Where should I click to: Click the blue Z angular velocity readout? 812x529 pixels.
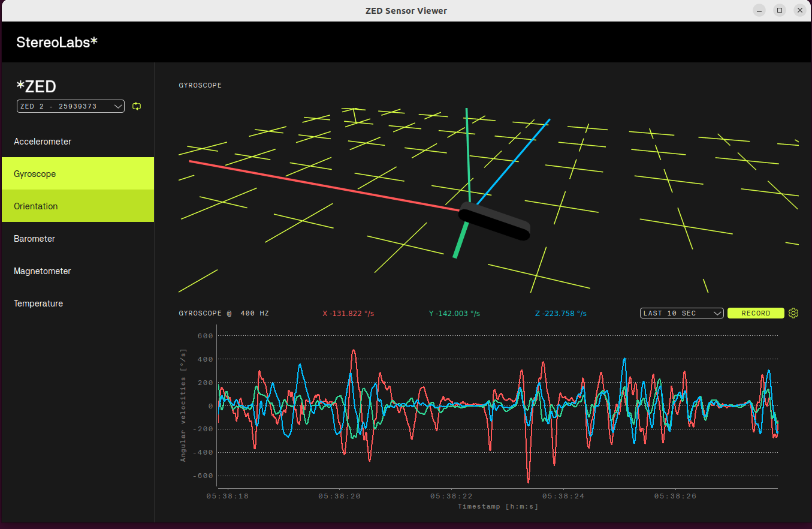coord(560,314)
